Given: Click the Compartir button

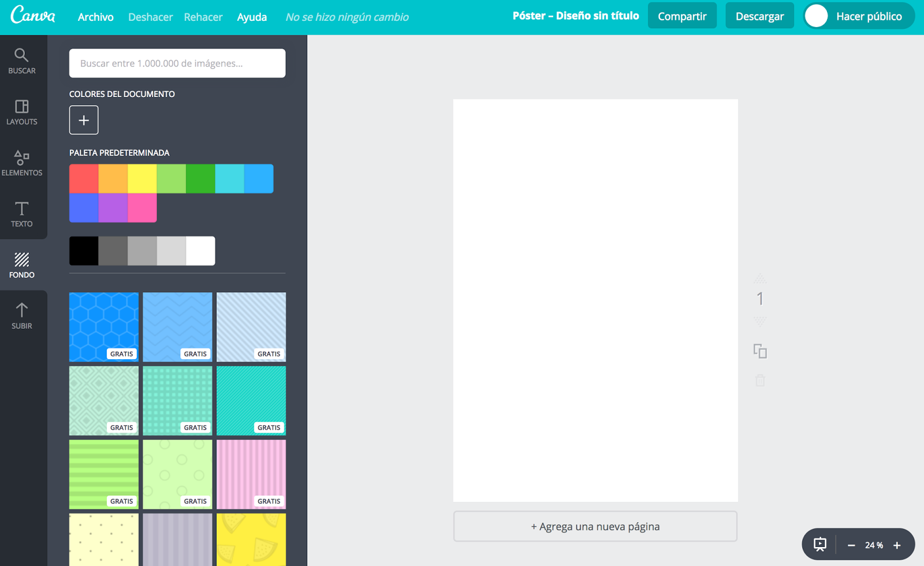Looking at the screenshot, I should [682, 16].
